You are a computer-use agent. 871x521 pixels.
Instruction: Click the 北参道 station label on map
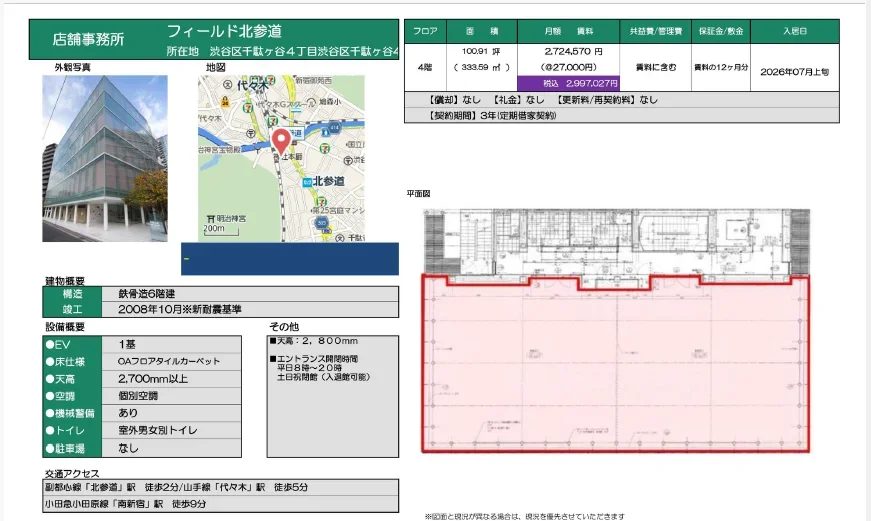pos(328,181)
